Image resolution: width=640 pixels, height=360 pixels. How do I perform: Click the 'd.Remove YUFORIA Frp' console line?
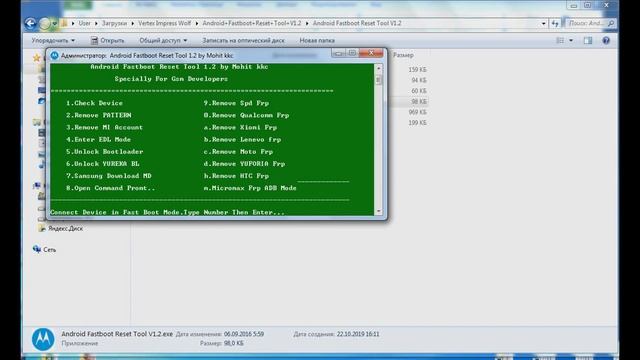(244, 164)
